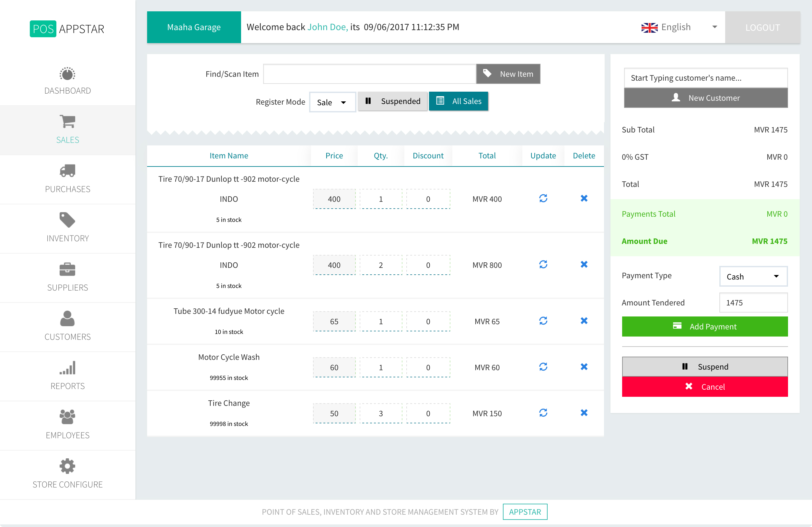Open the Dashboard gauge icon
This screenshot has width=812, height=527.
(67, 74)
